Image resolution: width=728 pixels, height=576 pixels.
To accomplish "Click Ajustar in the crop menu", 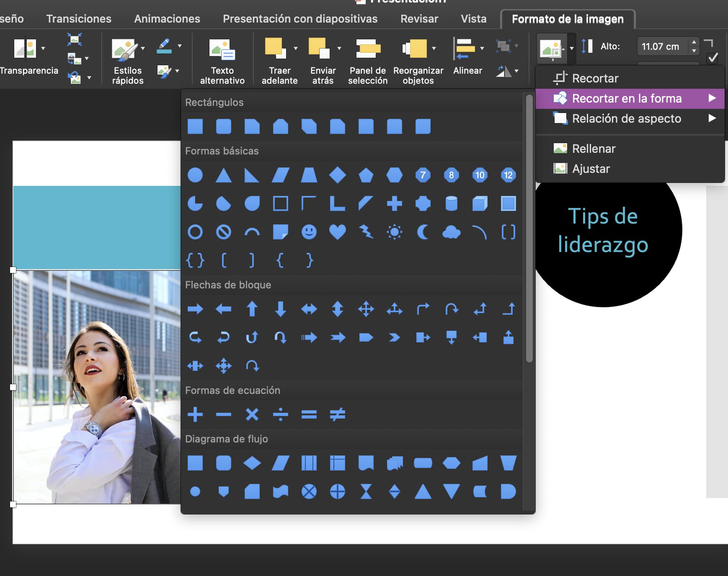I will (x=590, y=169).
